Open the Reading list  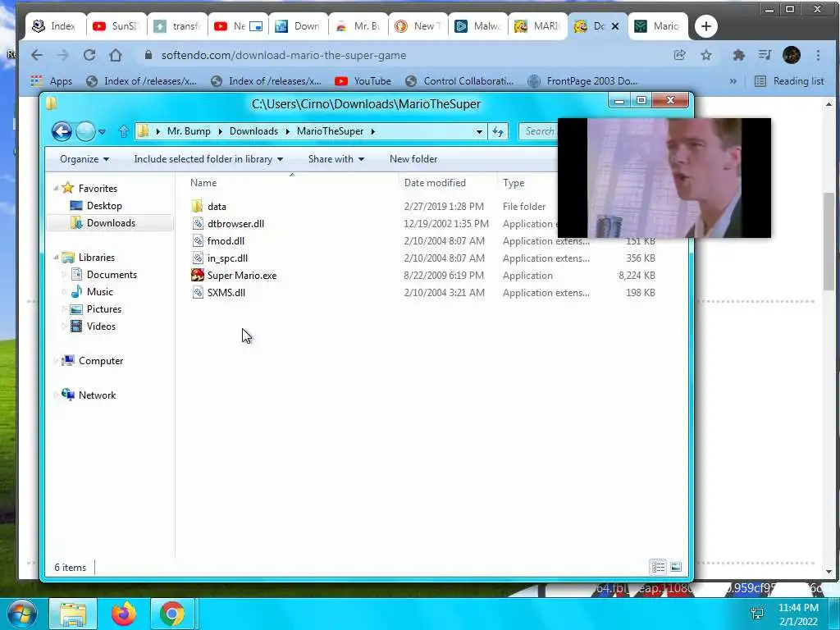[x=790, y=81]
